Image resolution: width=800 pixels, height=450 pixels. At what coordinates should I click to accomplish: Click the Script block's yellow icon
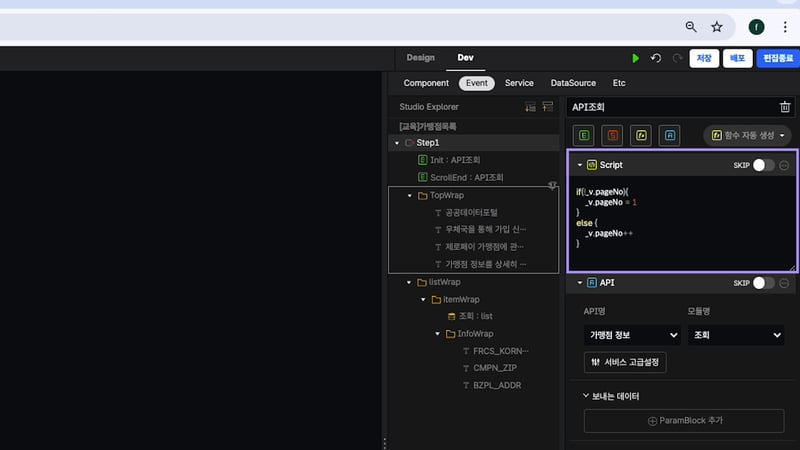[592, 165]
